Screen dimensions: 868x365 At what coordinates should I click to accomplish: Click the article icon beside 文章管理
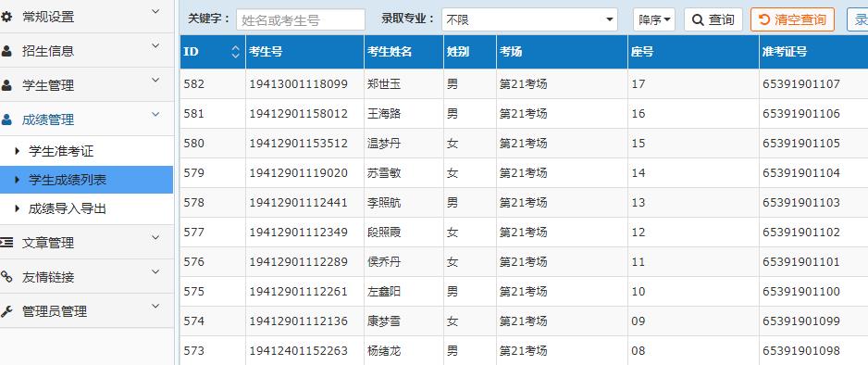(x=6, y=243)
